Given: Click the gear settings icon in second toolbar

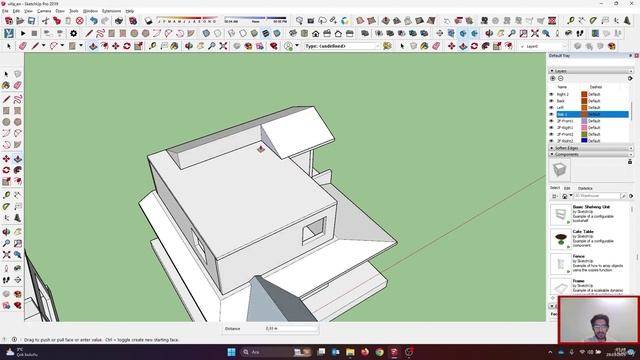Looking at the screenshot, I should pyautogui.click(x=73, y=33).
